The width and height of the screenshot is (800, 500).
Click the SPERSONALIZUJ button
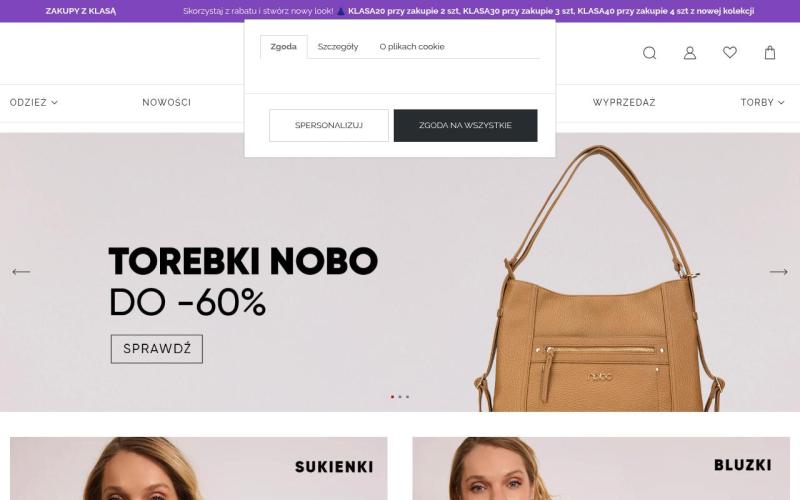click(329, 125)
